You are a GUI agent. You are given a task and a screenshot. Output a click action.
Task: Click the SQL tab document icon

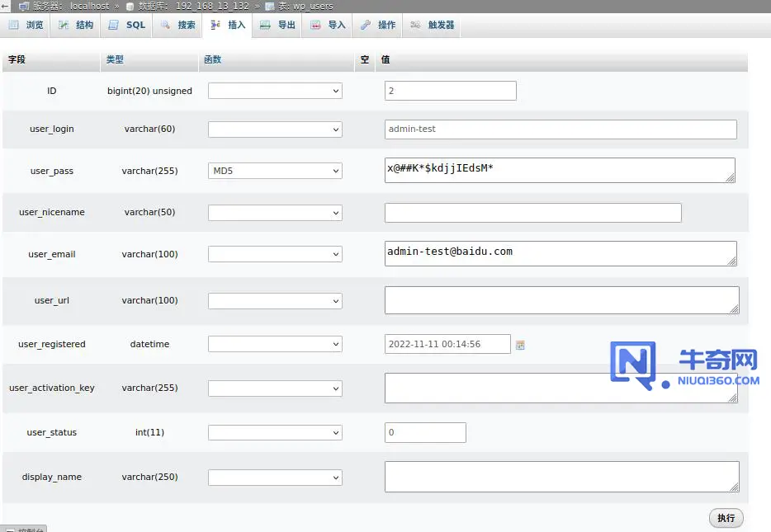click(114, 25)
